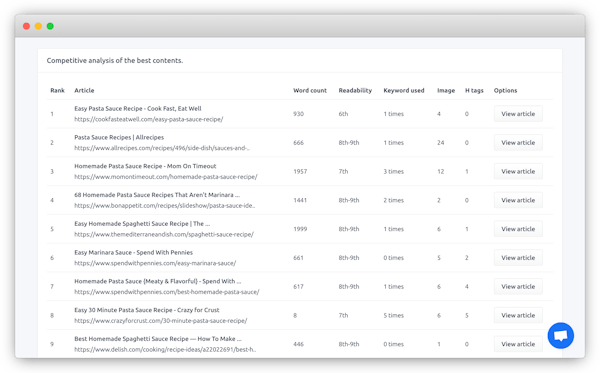Image resolution: width=600 pixels, height=373 pixels.
Task: View article for 68 Homemade Pasta Sauce Recipes
Action: click(x=518, y=200)
